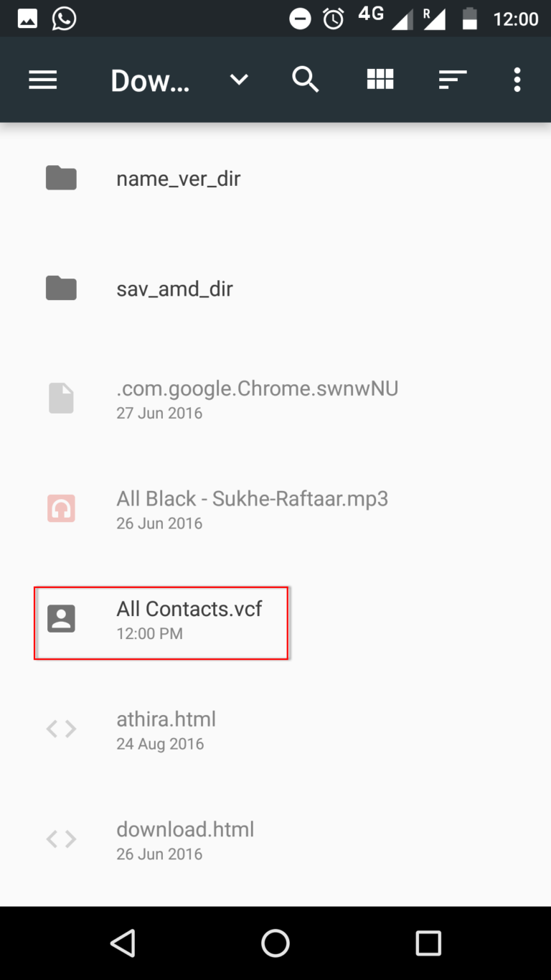Tap the search magnifier icon
Screen dimensions: 551x980
[x=305, y=80]
